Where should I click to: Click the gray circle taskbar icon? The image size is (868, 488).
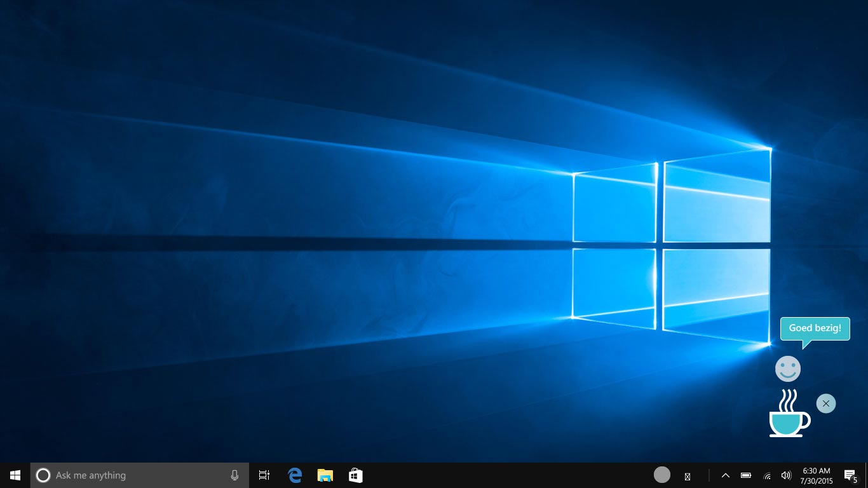pos(662,475)
